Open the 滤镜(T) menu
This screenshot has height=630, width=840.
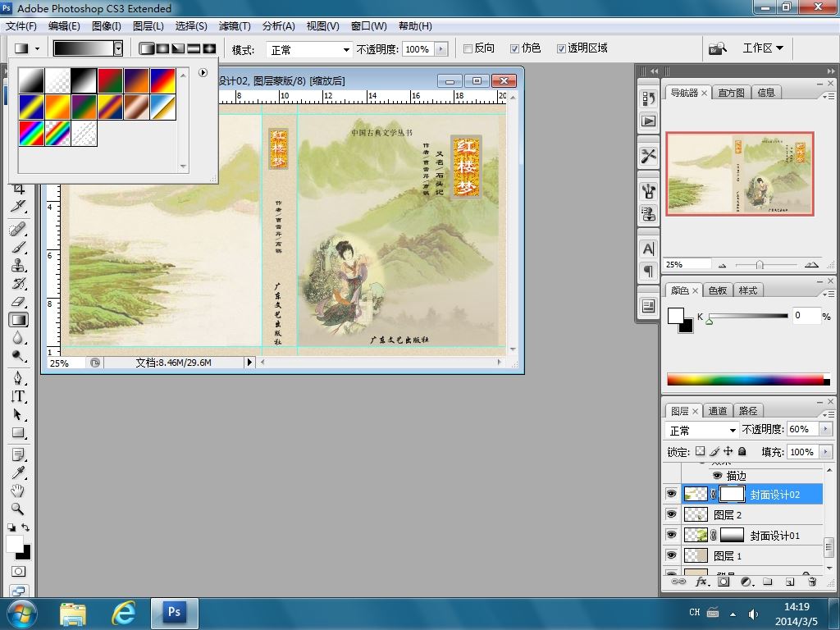[x=234, y=25]
